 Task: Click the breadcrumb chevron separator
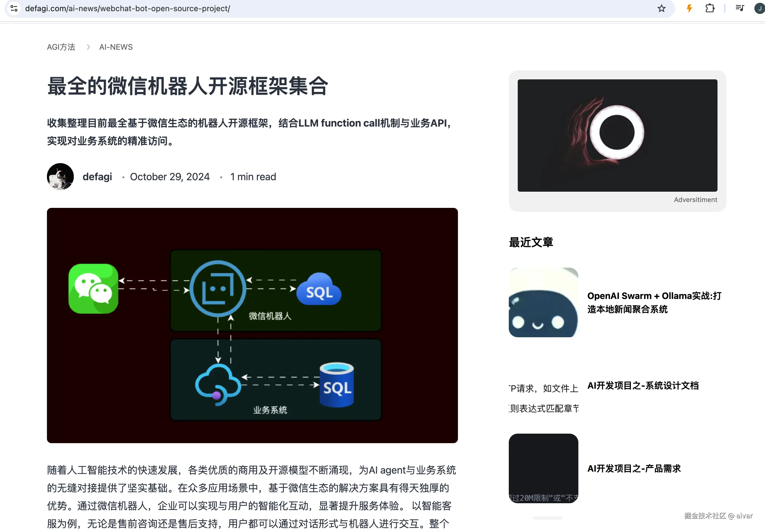point(88,47)
